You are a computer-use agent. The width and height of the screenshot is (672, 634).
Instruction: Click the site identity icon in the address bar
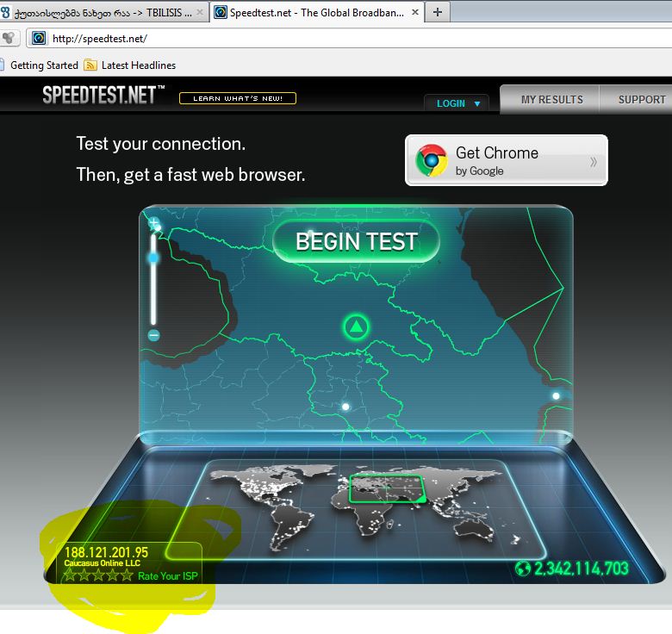coord(39,38)
